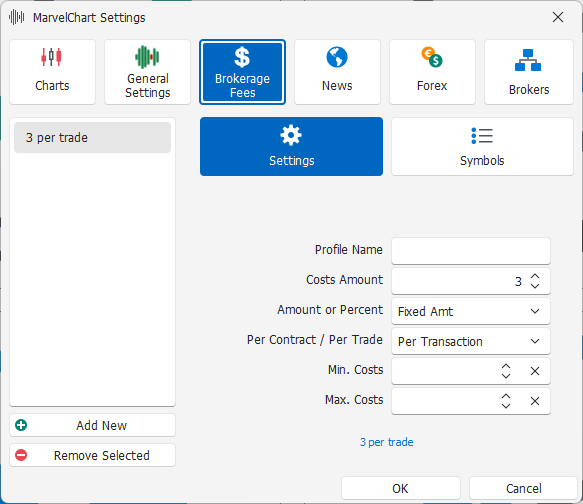Click the red minus Remove Selected icon

(x=21, y=455)
